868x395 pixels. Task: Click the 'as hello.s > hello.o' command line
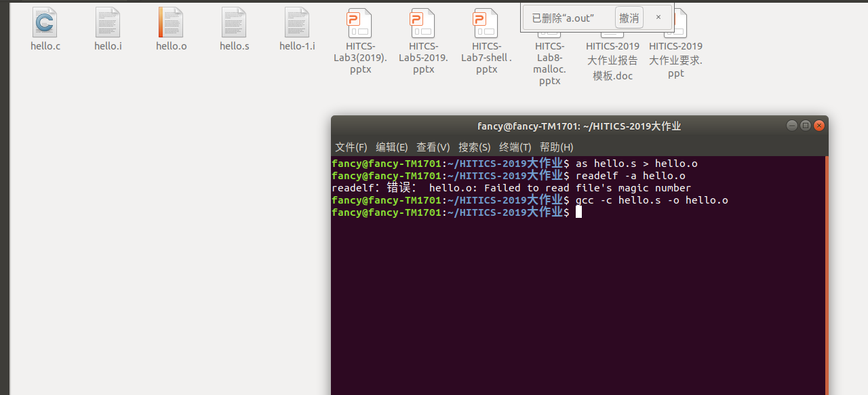pos(515,164)
